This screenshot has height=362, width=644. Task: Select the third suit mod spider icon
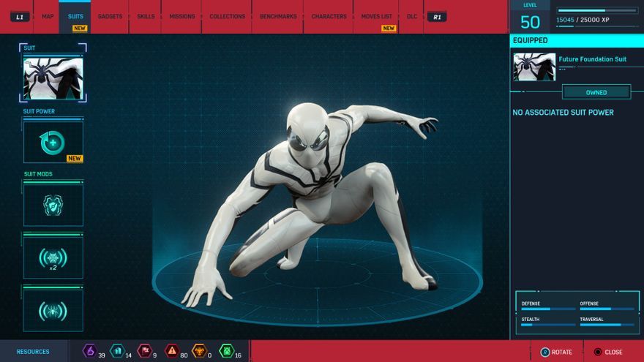[53, 311]
